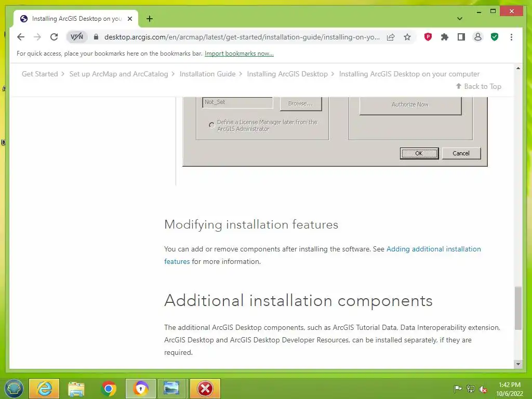Go to the Installation Guide breadcrumb
Viewport: 532px width, 399px height.
coord(207,74)
